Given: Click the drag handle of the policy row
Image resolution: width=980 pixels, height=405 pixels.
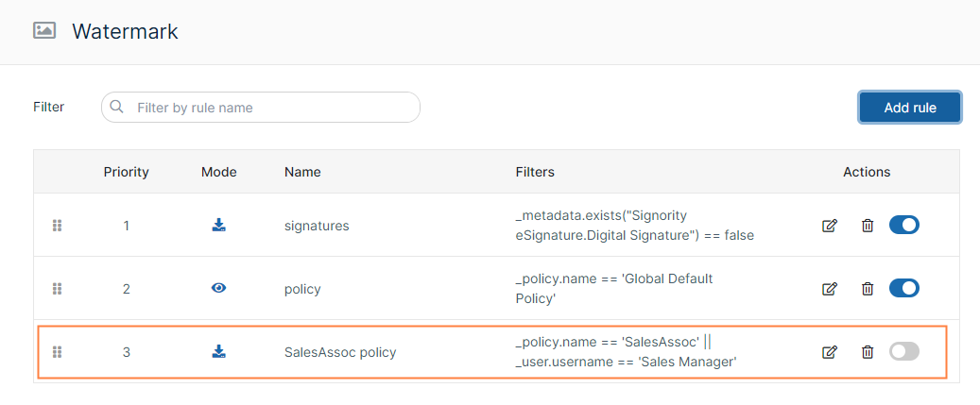Looking at the screenshot, I should 57,288.
